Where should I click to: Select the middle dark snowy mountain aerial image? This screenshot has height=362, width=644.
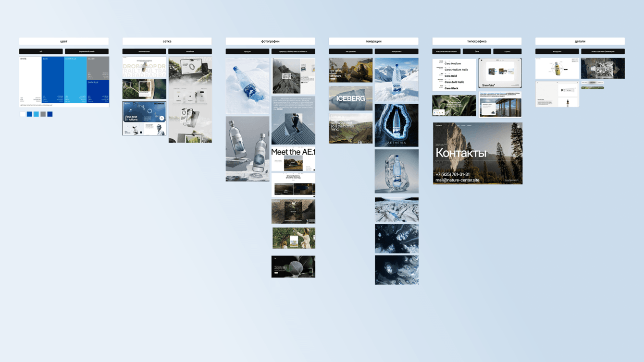click(396, 239)
